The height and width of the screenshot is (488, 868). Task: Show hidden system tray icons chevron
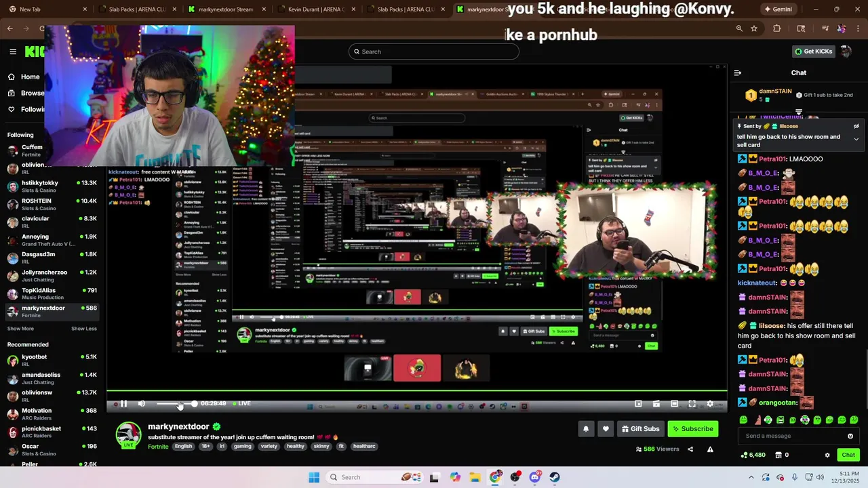[x=751, y=477]
